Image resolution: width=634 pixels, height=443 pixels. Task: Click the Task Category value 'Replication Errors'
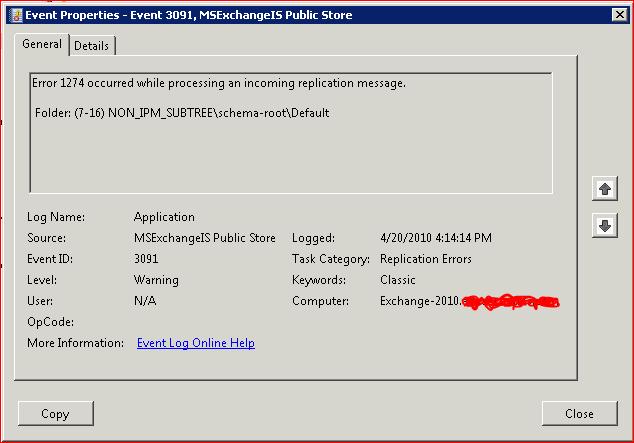point(426,259)
